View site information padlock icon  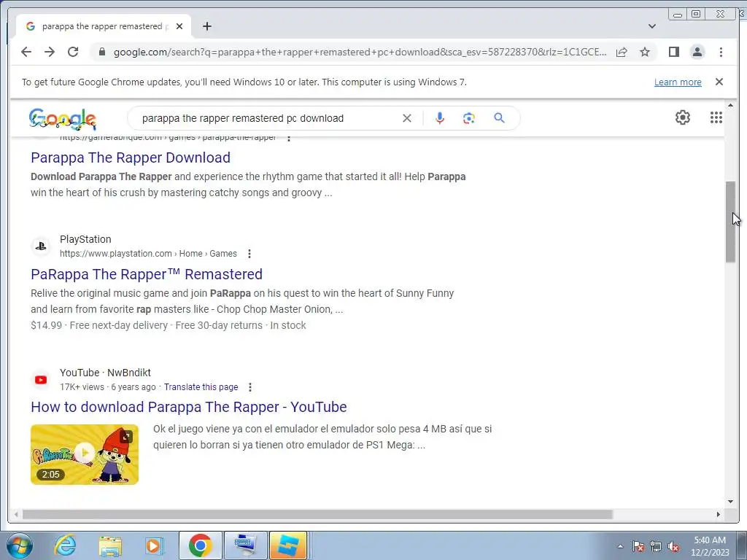tap(101, 52)
